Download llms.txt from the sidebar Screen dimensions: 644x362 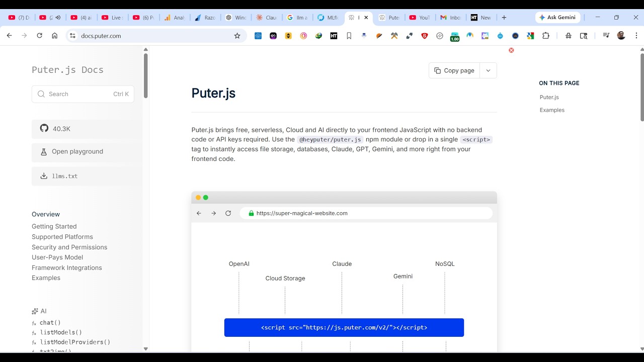[86, 176]
